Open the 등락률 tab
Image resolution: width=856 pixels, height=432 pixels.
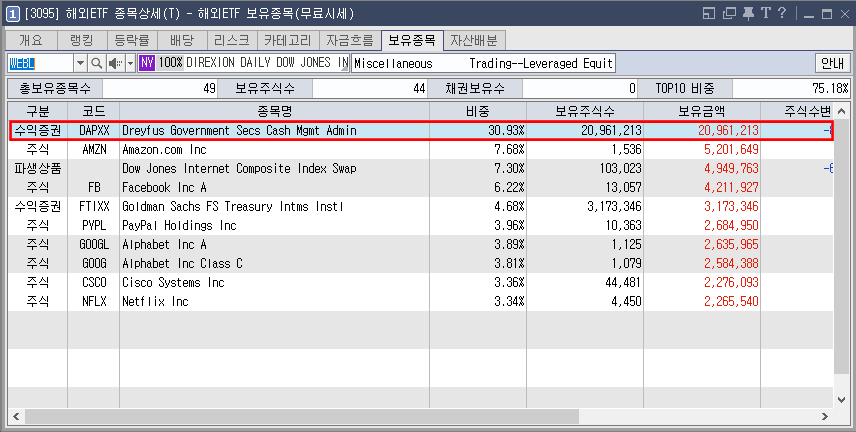[132, 40]
